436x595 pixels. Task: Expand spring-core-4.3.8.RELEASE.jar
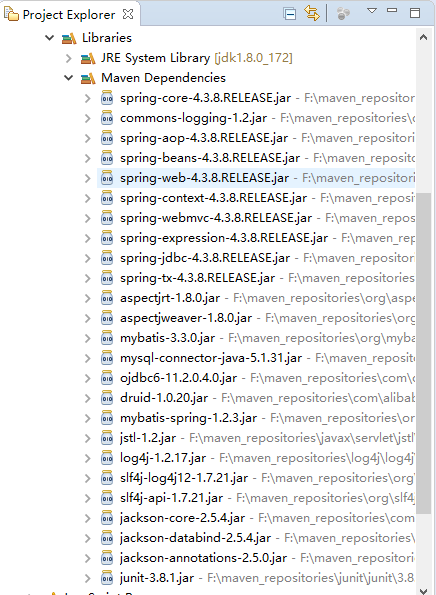88,98
